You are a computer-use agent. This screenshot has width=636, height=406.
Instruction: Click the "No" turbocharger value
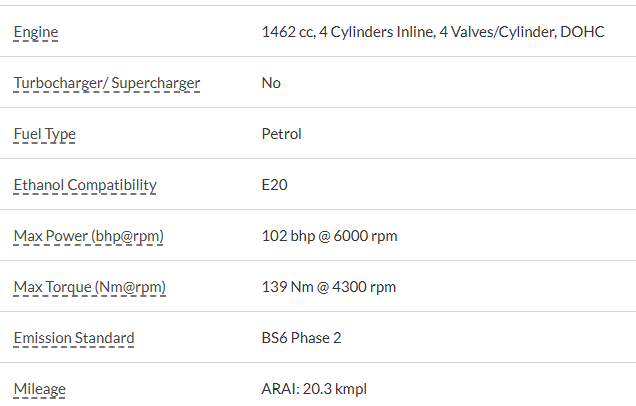[271, 83]
